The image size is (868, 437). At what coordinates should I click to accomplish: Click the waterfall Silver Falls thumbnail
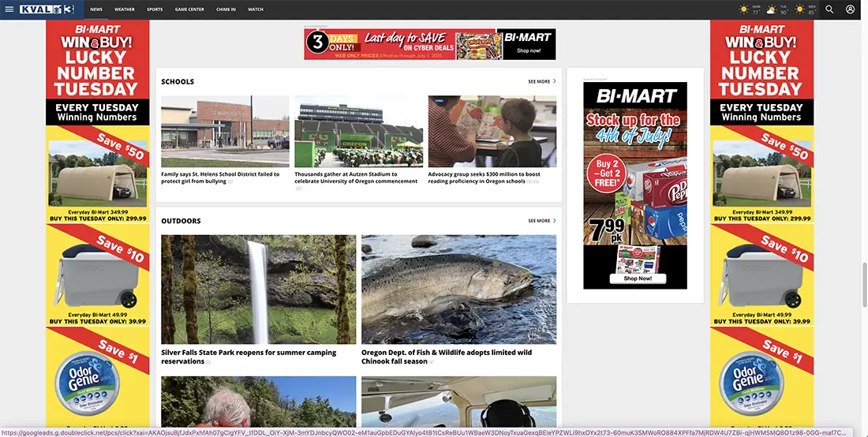(x=259, y=289)
